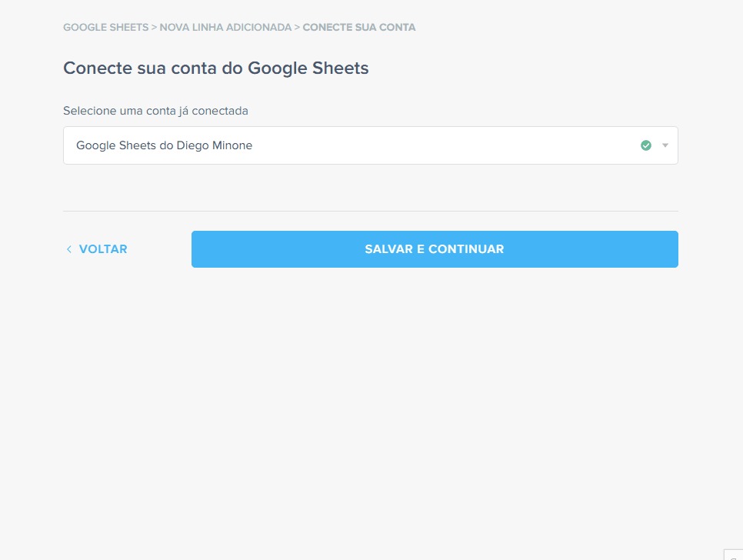Click the VOLTAR link to go back
The width and height of the screenshot is (743, 560).
[x=102, y=248]
